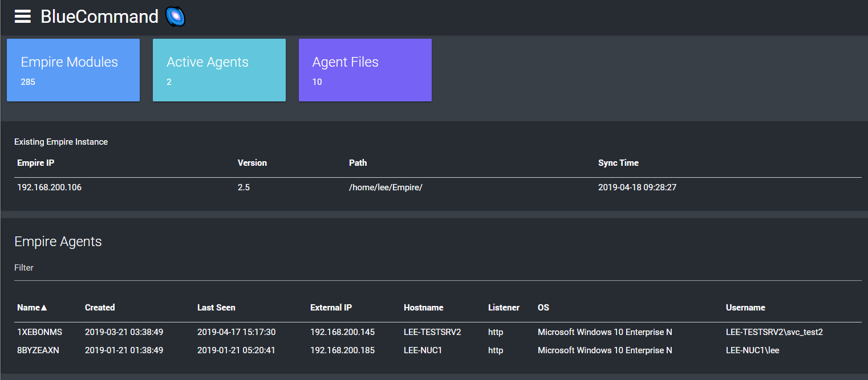Sort agents by Username column
Image resolution: width=868 pixels, height=380 pixels.
point(745,308)
